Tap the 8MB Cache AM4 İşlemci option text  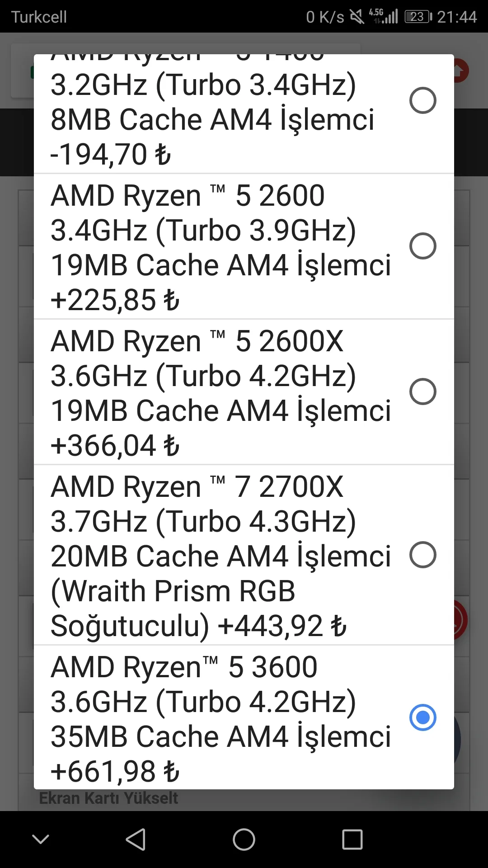point(212,120)
